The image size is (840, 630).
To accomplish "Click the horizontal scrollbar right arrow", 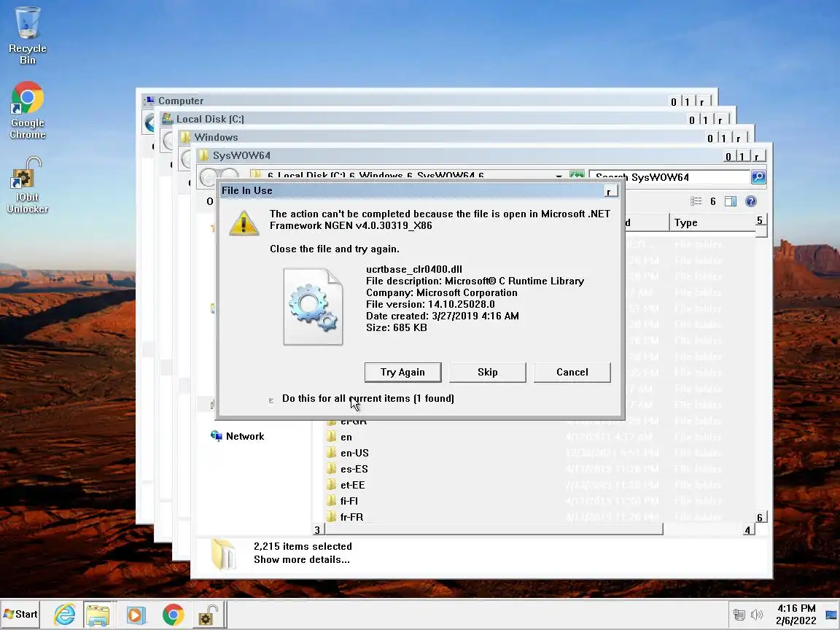I will tap(748, 530).
